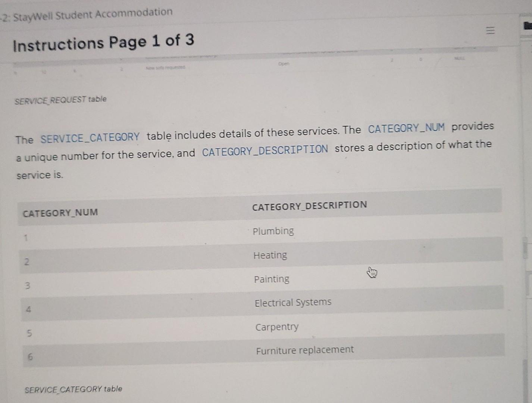
Task: Select category number 1 in the Plumbing row
Action: (26, 238)
